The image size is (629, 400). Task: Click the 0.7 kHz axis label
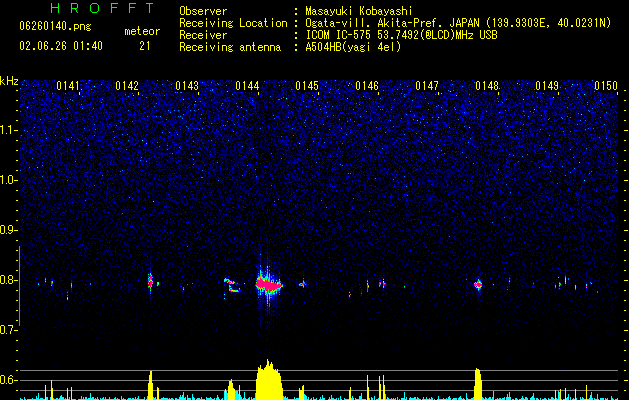(x=8, y=330)
